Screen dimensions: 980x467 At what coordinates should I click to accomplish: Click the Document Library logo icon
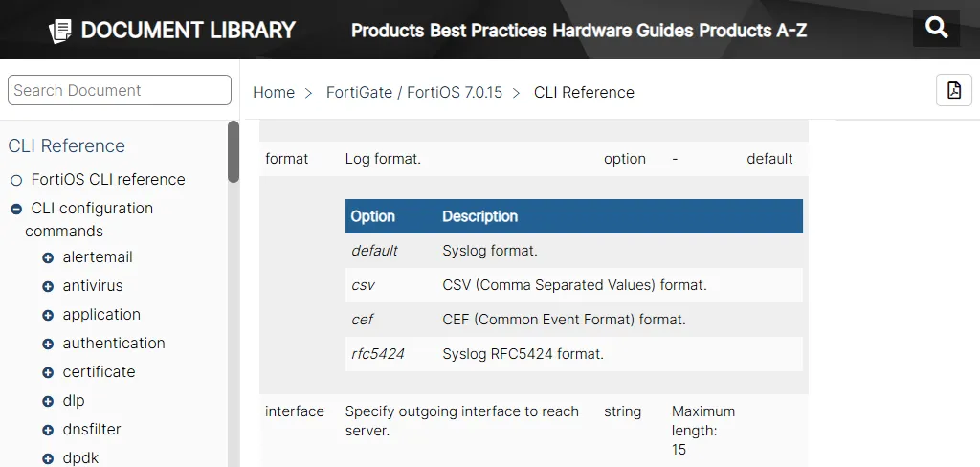click(x=60, y=31)
